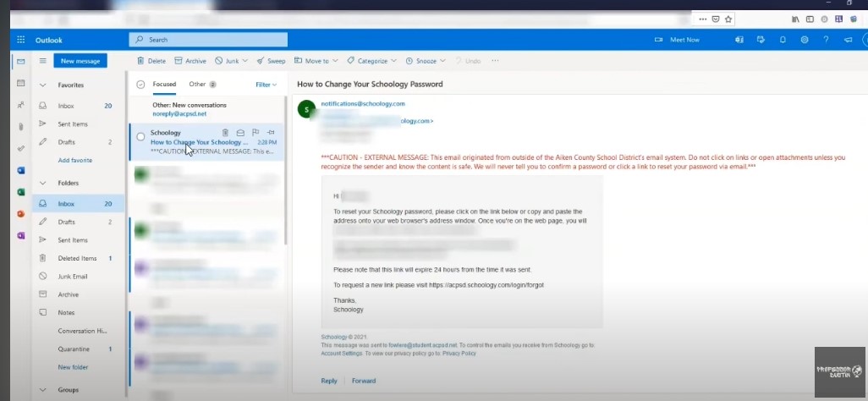Mark the Schoology message as read via envelope icon
This screenshot has width=868, height=401.
(240, 132)
